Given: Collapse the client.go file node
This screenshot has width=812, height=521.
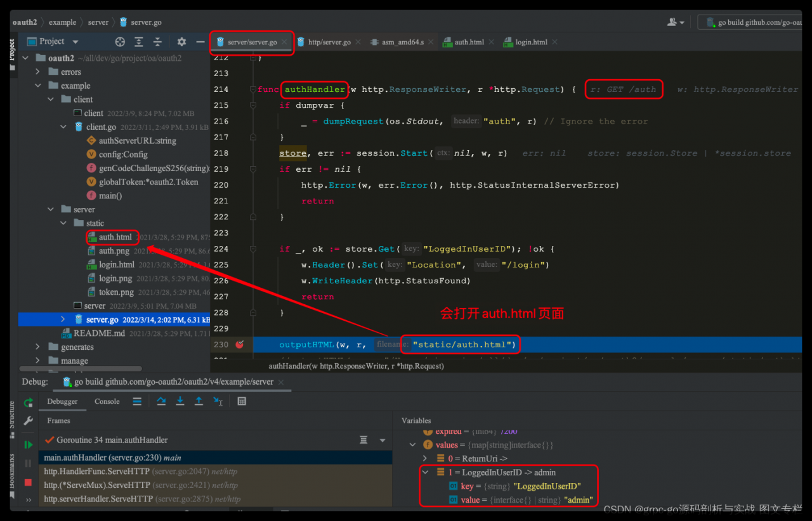Looking at the screenshot, I should tap(63, 127).
